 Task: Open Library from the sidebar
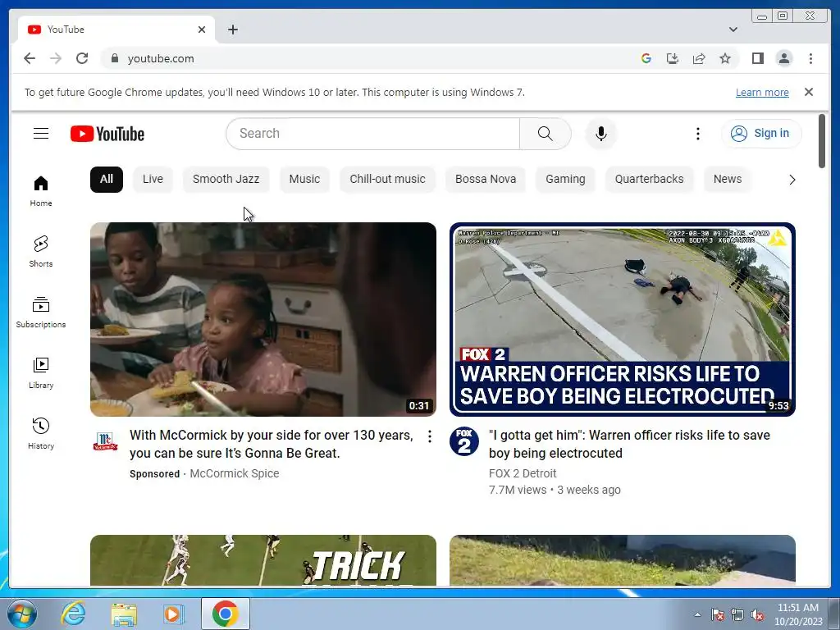[x=41, y=373]
